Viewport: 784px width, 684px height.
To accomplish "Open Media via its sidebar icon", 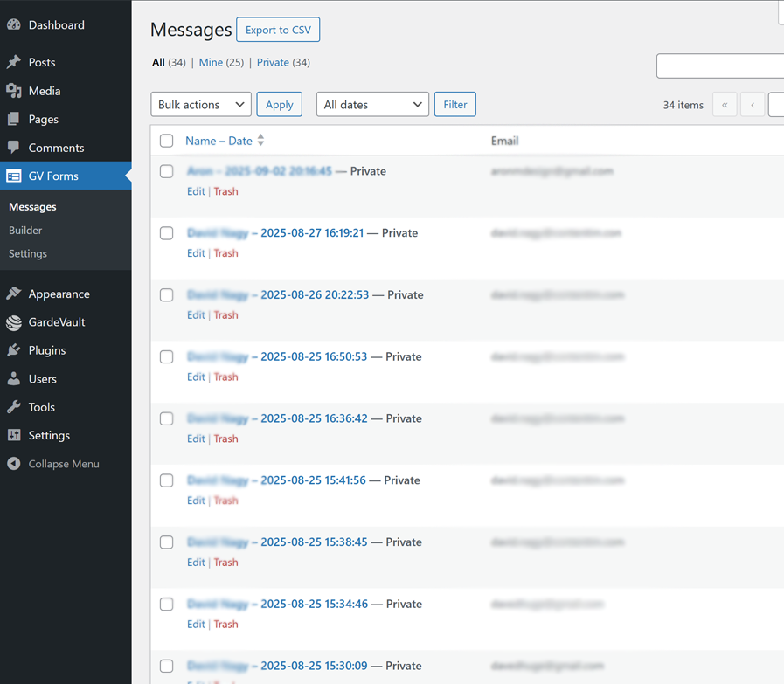I will click(x=14, y=91).
